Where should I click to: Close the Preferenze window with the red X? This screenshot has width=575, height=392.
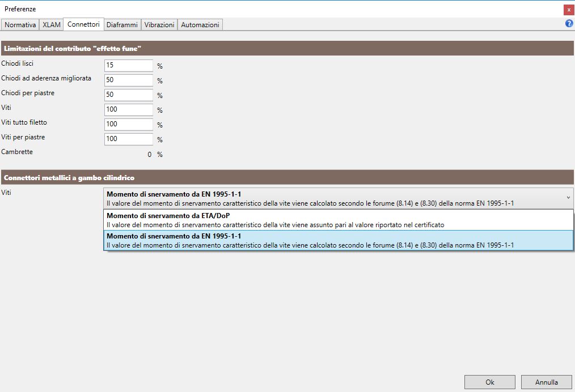tap(569, 10)
